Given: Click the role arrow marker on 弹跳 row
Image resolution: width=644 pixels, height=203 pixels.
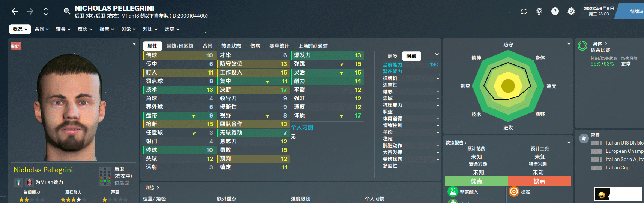Looking at the screenshot, I should [342, 64].
